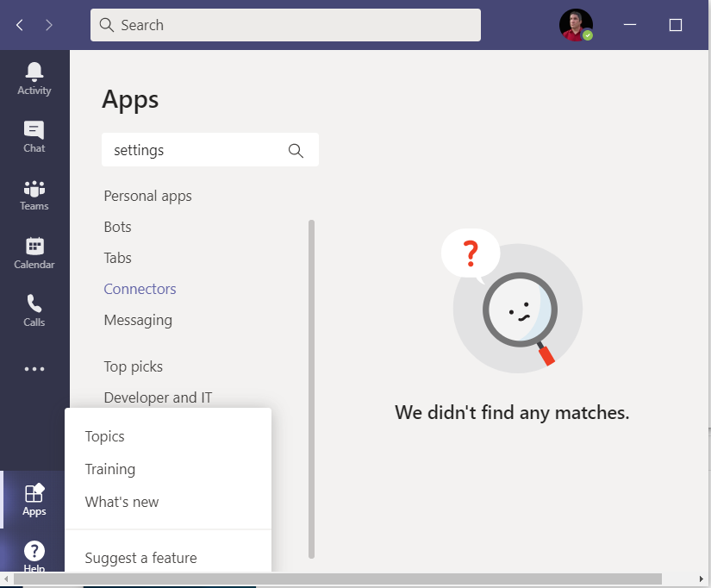Click the apps search field containing settings

[x=210, y=150]
